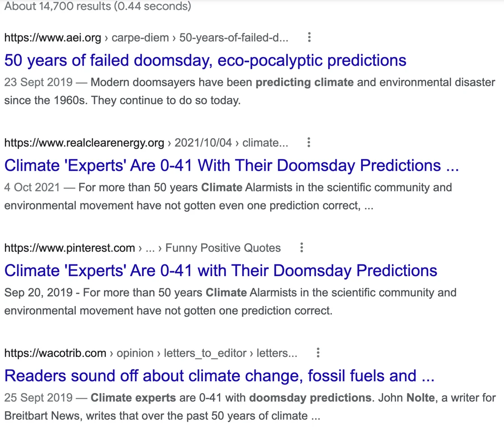Click the https://www.pinterest.com URL breadcrumb
The height and width of the screenshot is (446, 504).
tap(70, 248)
